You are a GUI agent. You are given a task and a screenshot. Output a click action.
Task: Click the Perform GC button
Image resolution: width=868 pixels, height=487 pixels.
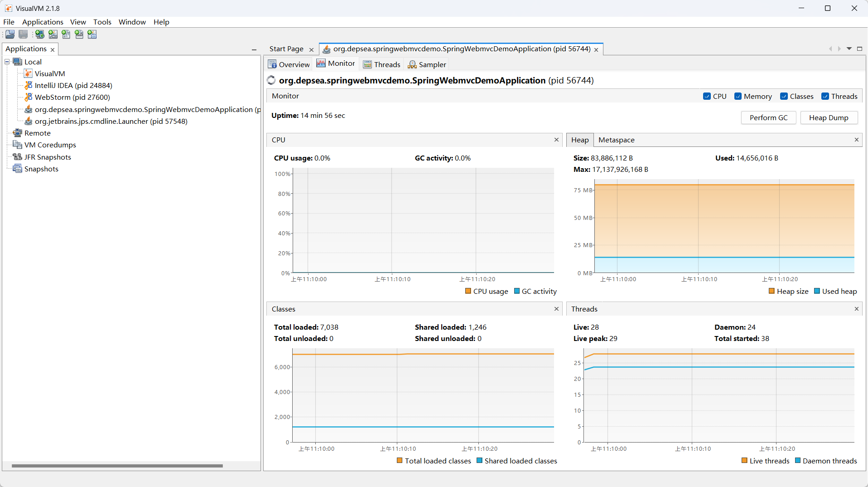coord(768,117)
